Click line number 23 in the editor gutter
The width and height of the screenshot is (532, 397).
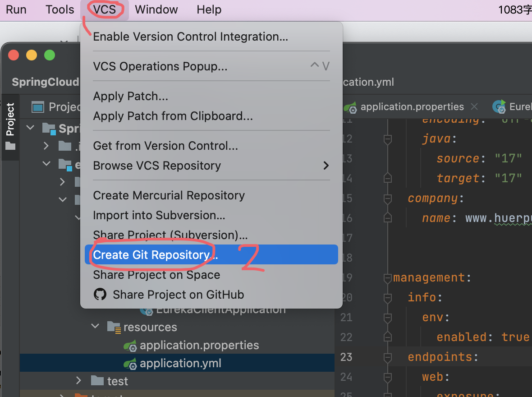click(x=346, y=357)
